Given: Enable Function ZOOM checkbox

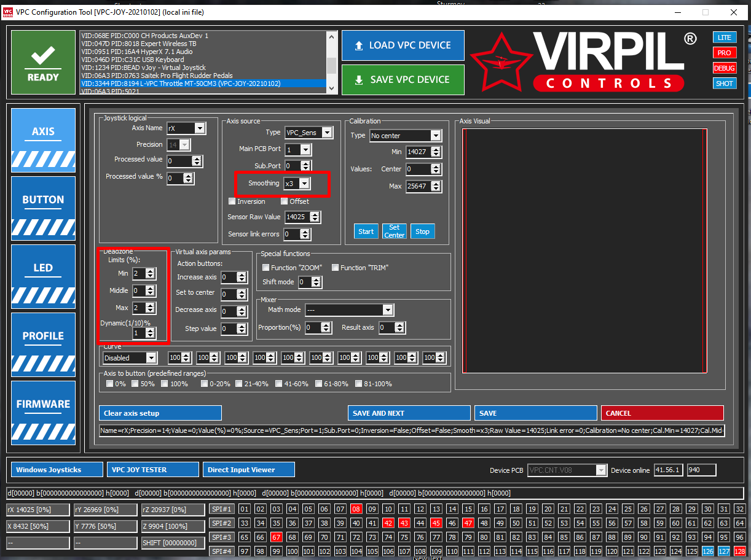Looking at the screenshot, I should click(x=265, y=268).
